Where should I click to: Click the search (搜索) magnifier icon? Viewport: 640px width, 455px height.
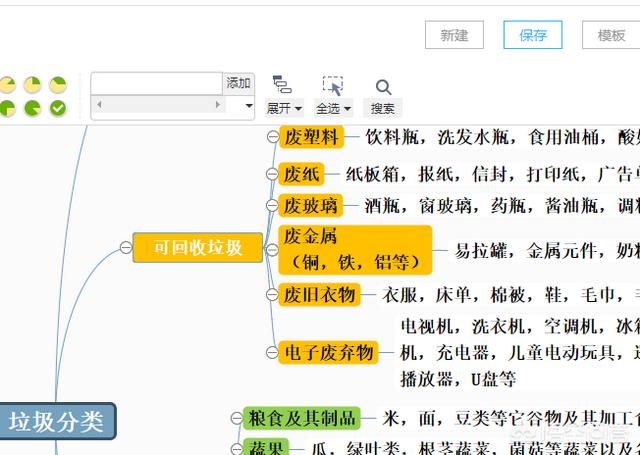point(383,87)
